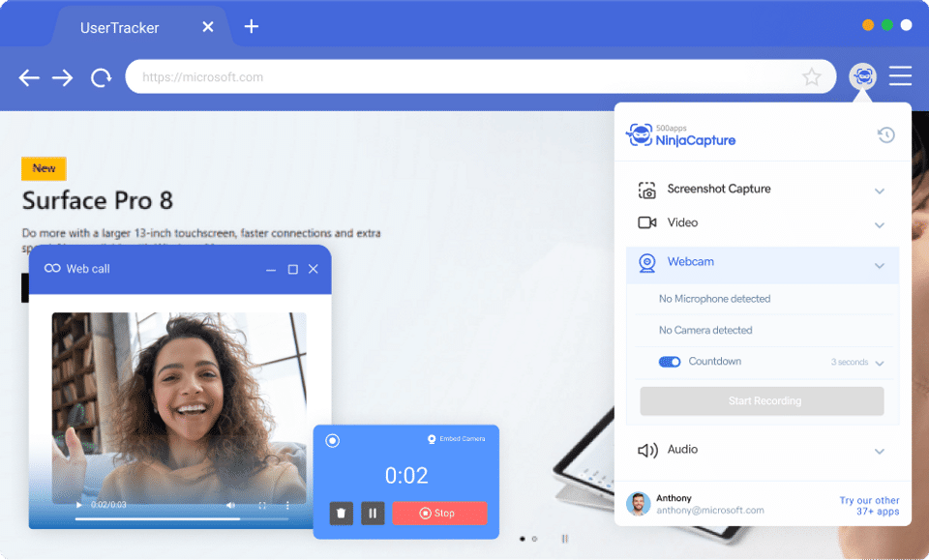Open a new tab with the plus icon
The image size is (929, 560).
coord(252,27)
